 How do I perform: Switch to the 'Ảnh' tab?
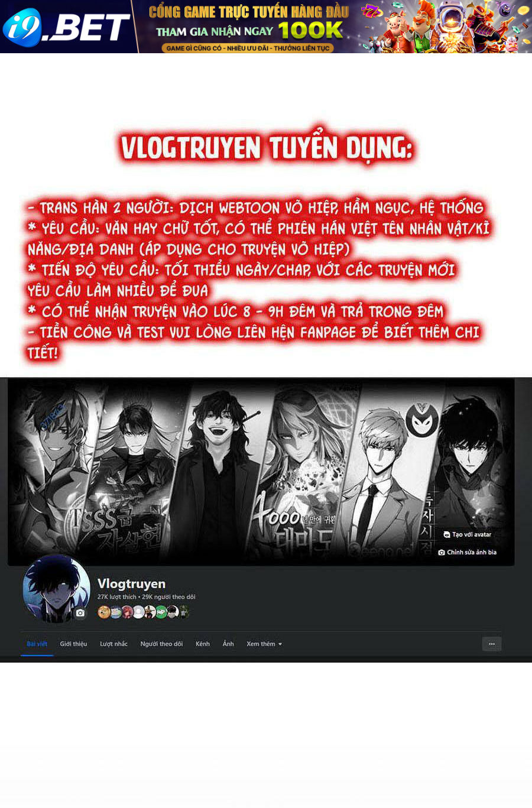pos(228,644)
